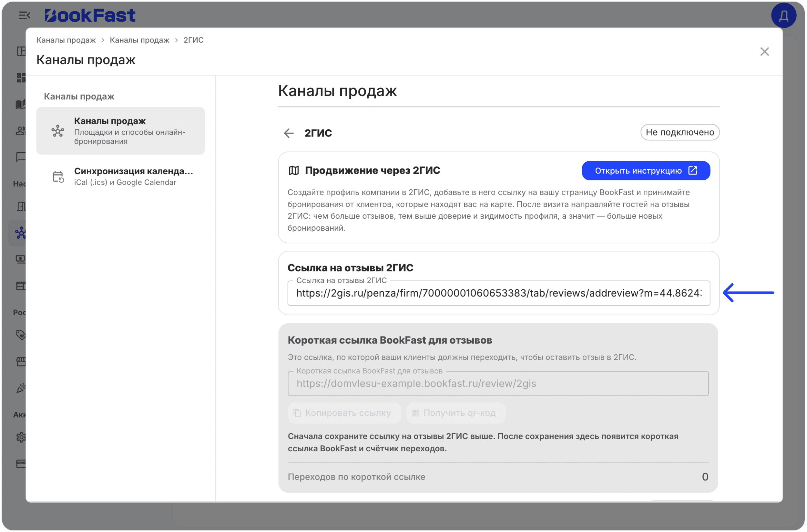
Task: Click the Короткая ссылка BookFast для отзывов heading
Action: 390,340
